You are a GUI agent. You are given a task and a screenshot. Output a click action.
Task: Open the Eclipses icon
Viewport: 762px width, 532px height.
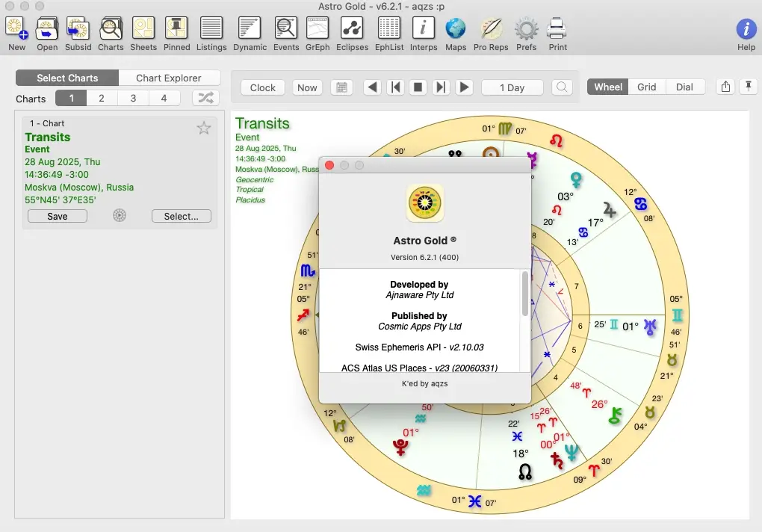(352, 28)
